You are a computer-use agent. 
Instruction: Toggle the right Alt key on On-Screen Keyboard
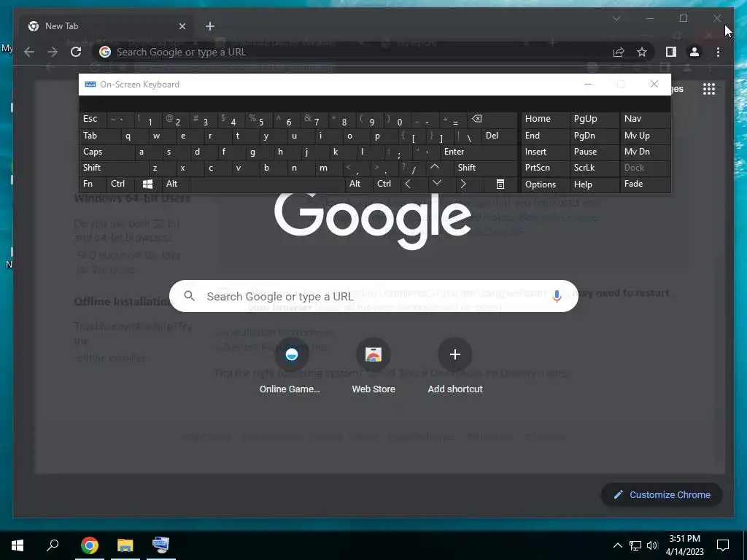point(357,184)
